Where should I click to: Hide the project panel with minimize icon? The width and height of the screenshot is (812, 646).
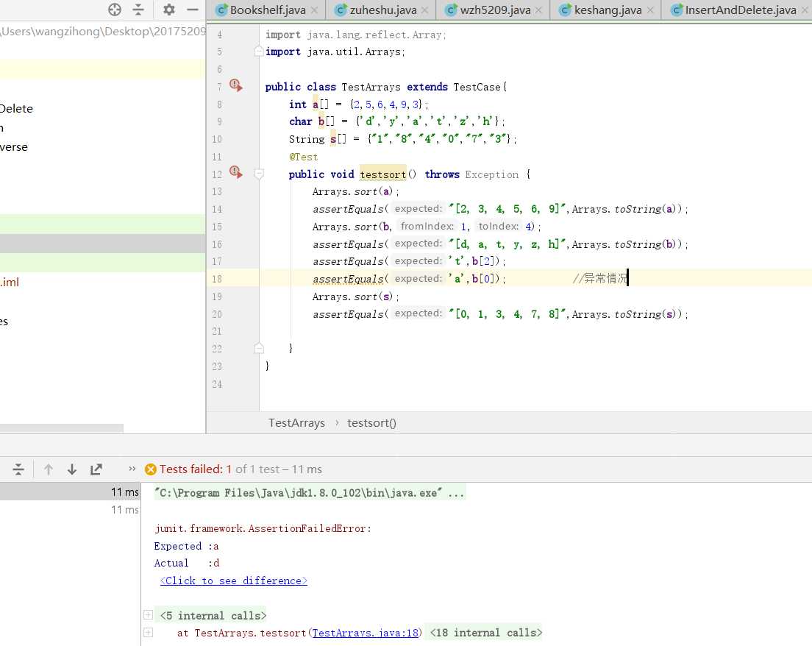coord(193,10)
